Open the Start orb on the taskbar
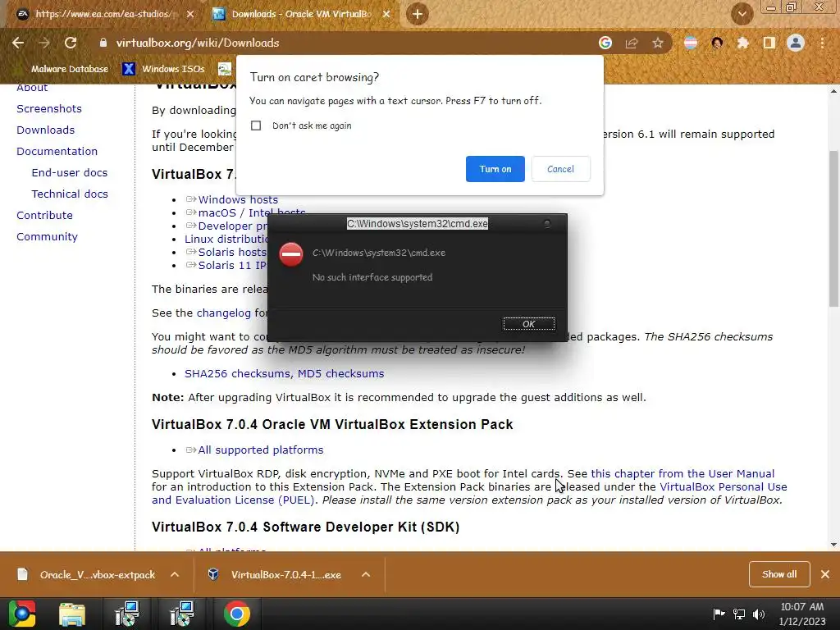The width and height of the screenshot is (840, 630). coord(22,614)
